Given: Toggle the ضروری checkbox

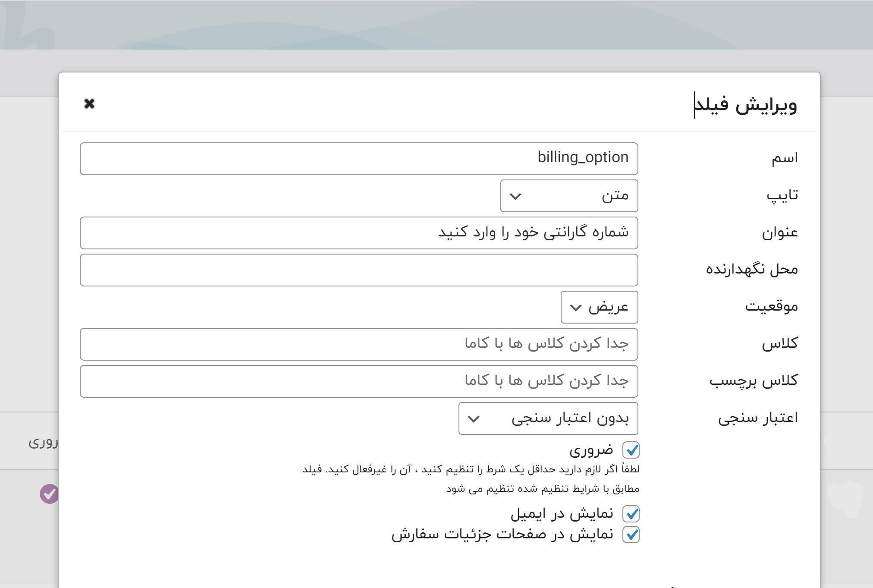Looking at the screenshot, I should pos(631,450).
